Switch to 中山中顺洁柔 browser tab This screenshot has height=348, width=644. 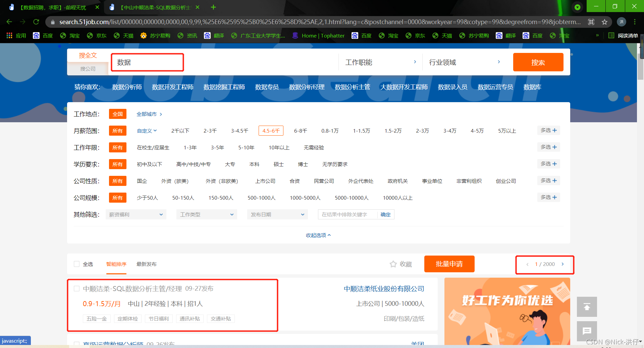click(154, 7)
